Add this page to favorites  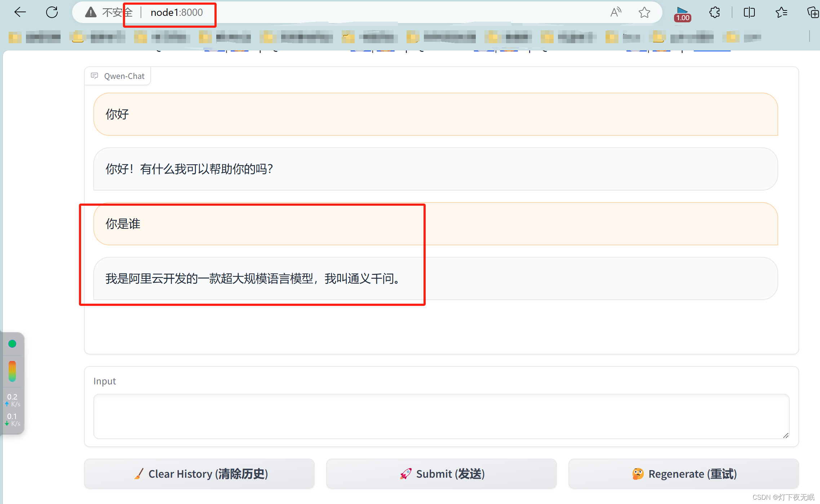pyautogui.click(x=644, y=13)
